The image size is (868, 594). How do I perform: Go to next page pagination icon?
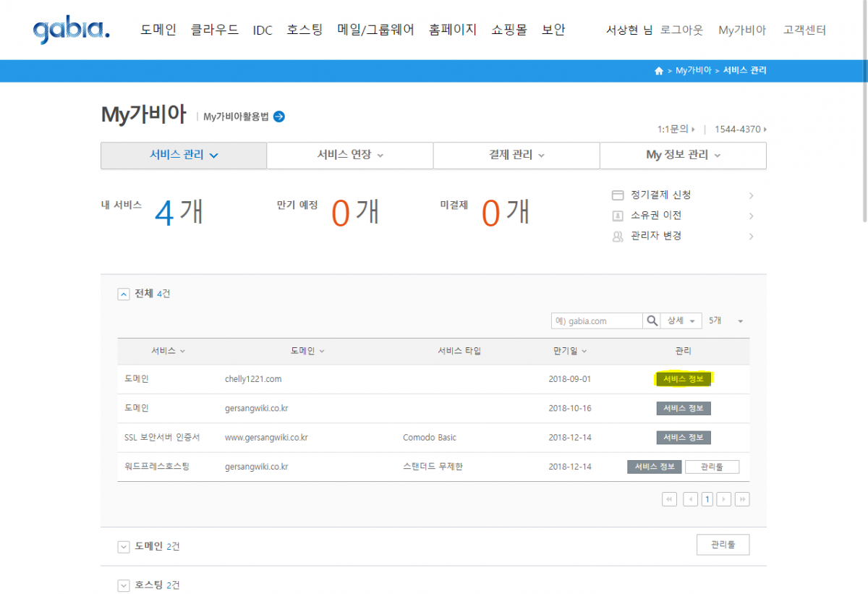723,499
